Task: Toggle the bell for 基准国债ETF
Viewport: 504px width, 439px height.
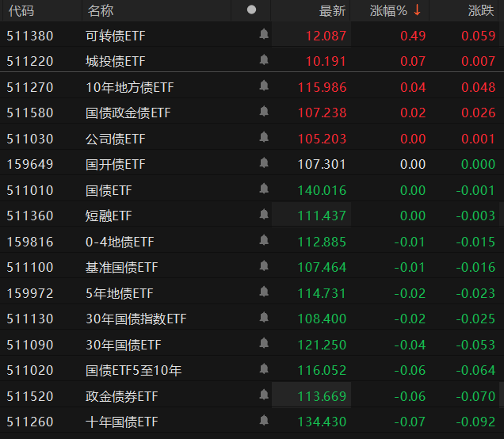Action: point(263,267)
